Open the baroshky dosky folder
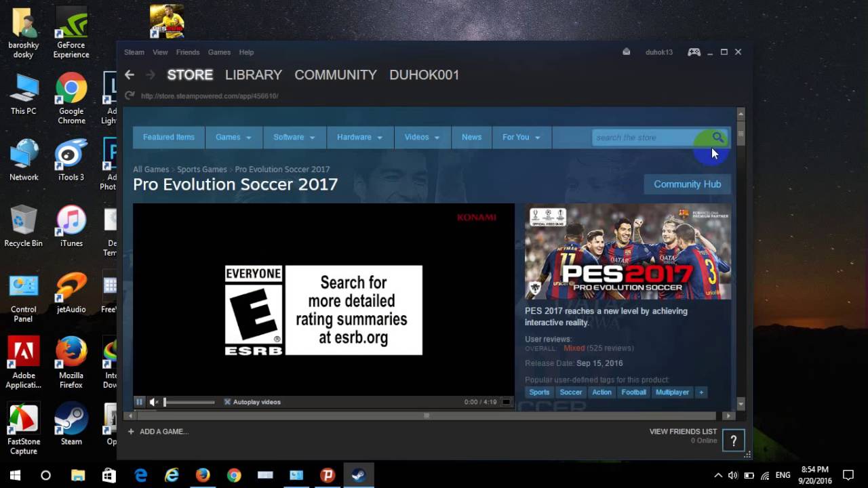The height and width of the screenshot is (488, 868). click(23, 33)
